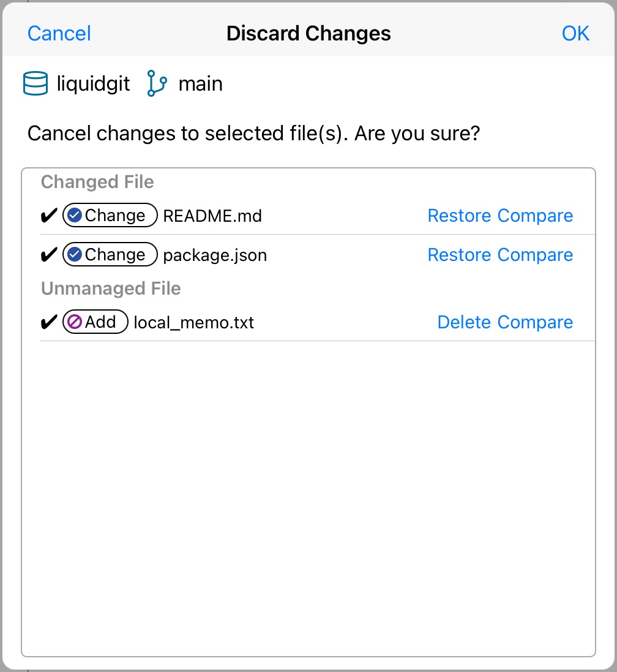
Task: Toggle the checkmark beside local_memo.txt
Action: [48, 322]
